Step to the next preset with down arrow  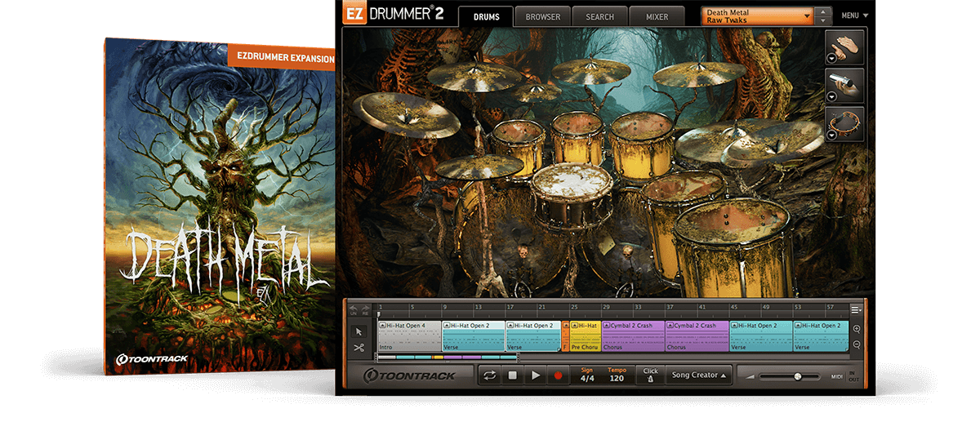pyautogui.click(x=824, y=20)
